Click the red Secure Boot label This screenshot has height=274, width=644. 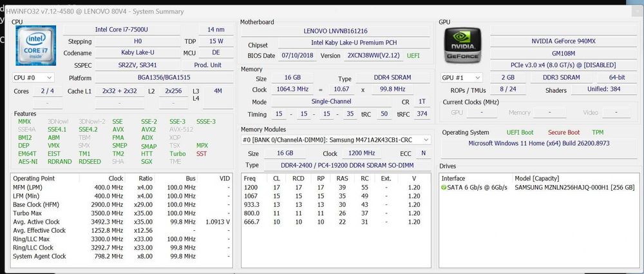click(564, 132)
